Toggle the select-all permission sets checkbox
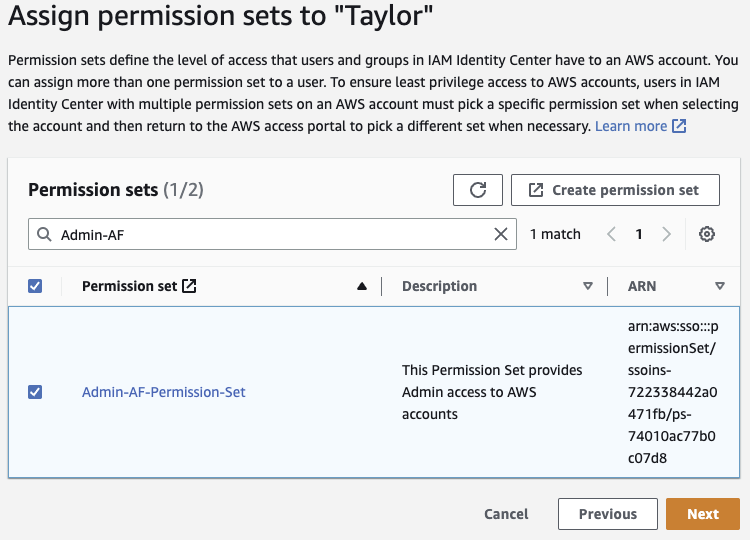Screen dimensions: 750x540 point(35,286)
